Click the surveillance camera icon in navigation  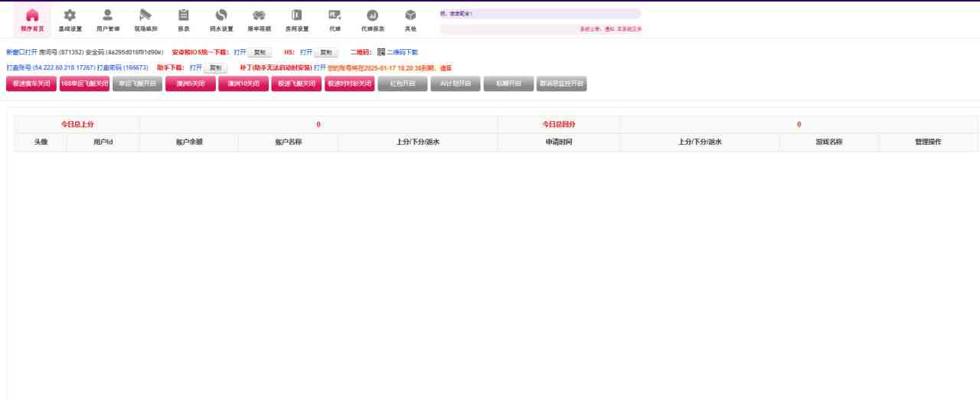145,15
